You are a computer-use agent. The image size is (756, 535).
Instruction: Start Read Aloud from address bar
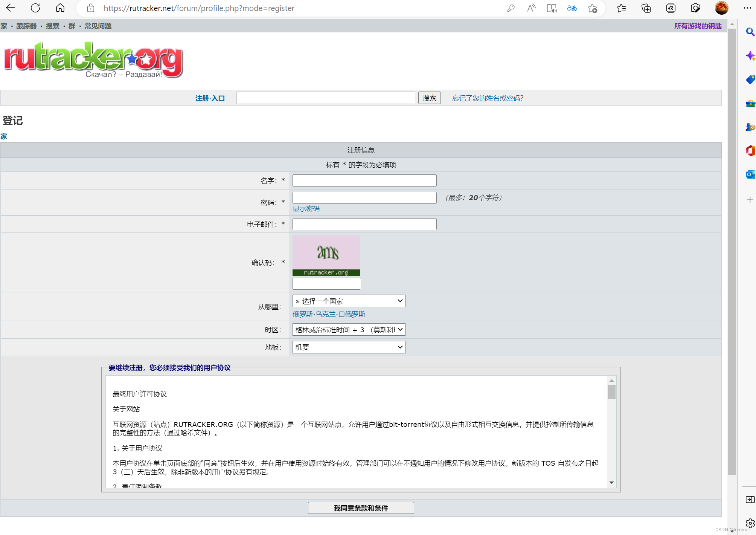[x=531, y=8]
